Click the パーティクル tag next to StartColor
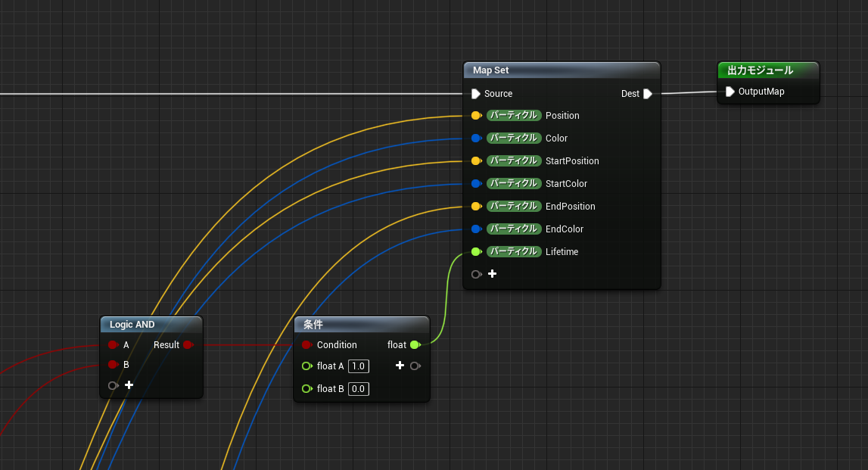This screenshot has height=470, width=868. 514,183
